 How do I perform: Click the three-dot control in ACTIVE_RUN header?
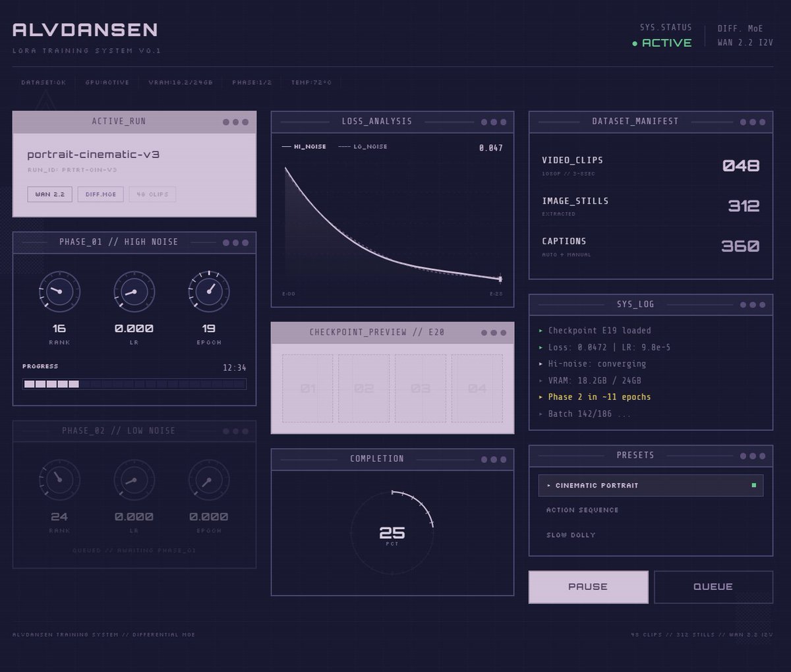tap(235, 122)
